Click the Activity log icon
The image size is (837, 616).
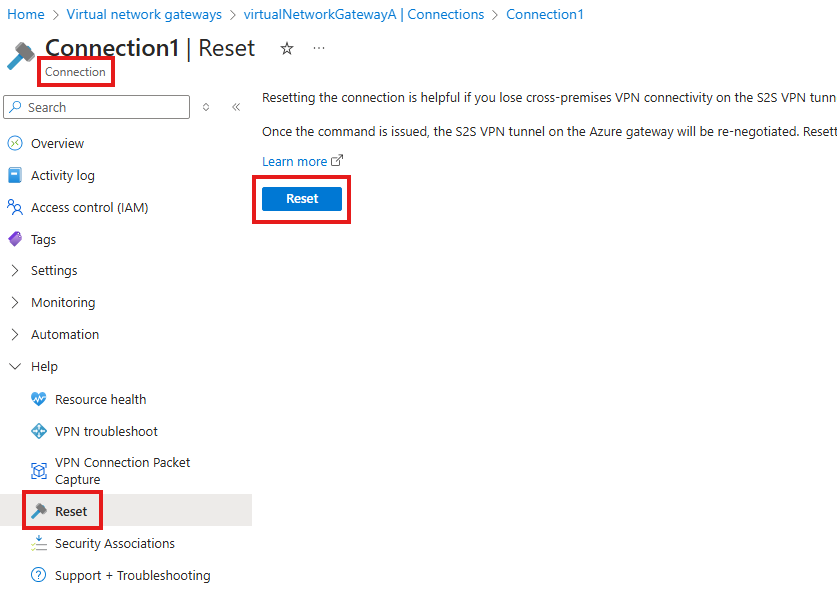point(15,175)
